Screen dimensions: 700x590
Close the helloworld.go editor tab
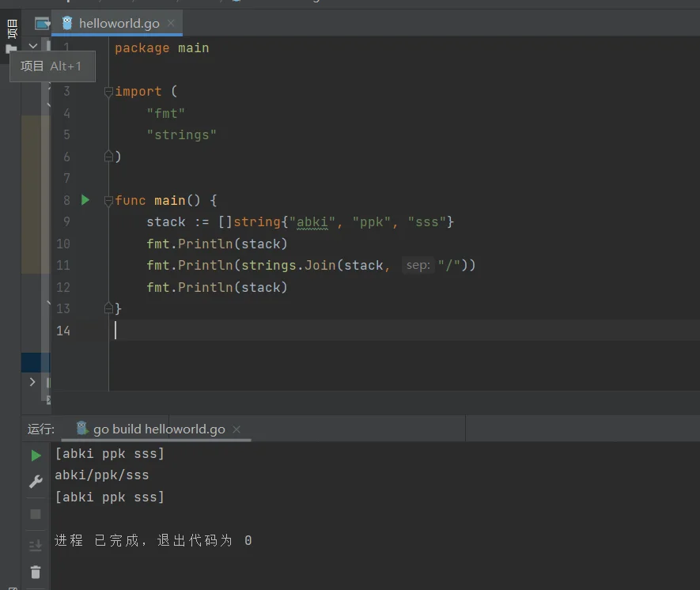171,23
